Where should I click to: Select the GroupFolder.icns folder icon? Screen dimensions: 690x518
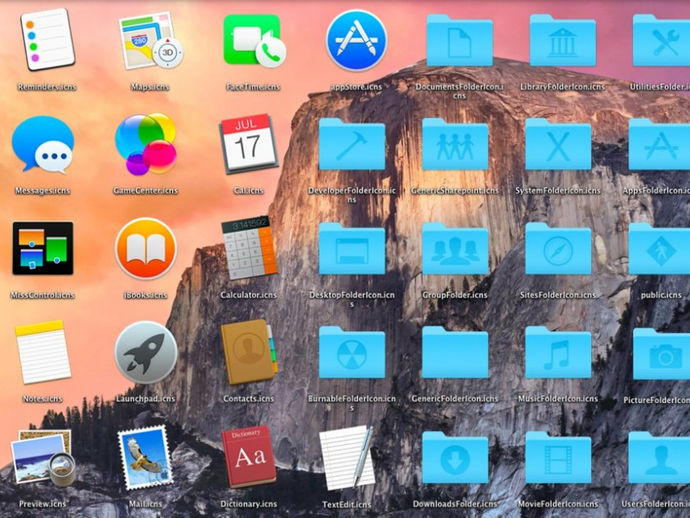[455, 249]
